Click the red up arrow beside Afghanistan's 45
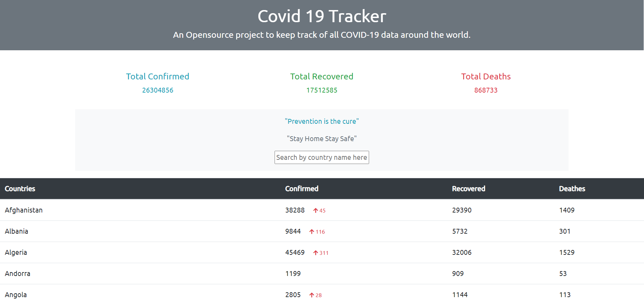 pos(315,210)
